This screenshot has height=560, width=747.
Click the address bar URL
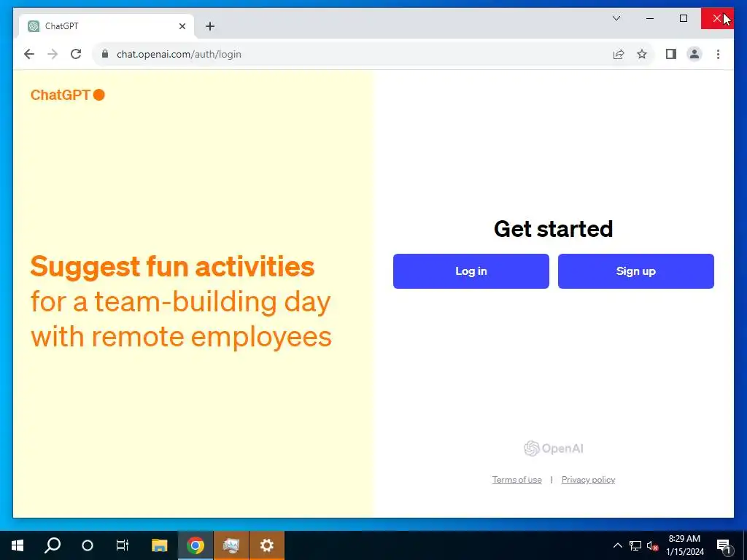pyautogui.click(x=179, y=54)
